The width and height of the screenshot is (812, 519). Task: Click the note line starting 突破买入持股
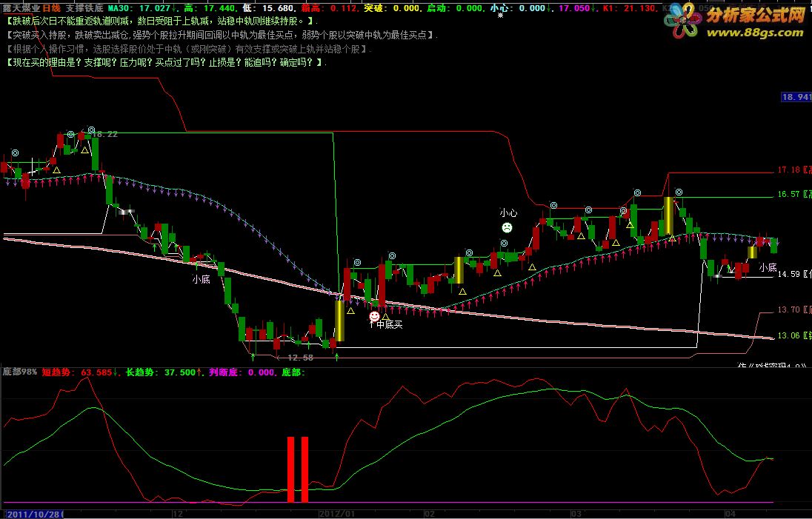coord(222,36)
